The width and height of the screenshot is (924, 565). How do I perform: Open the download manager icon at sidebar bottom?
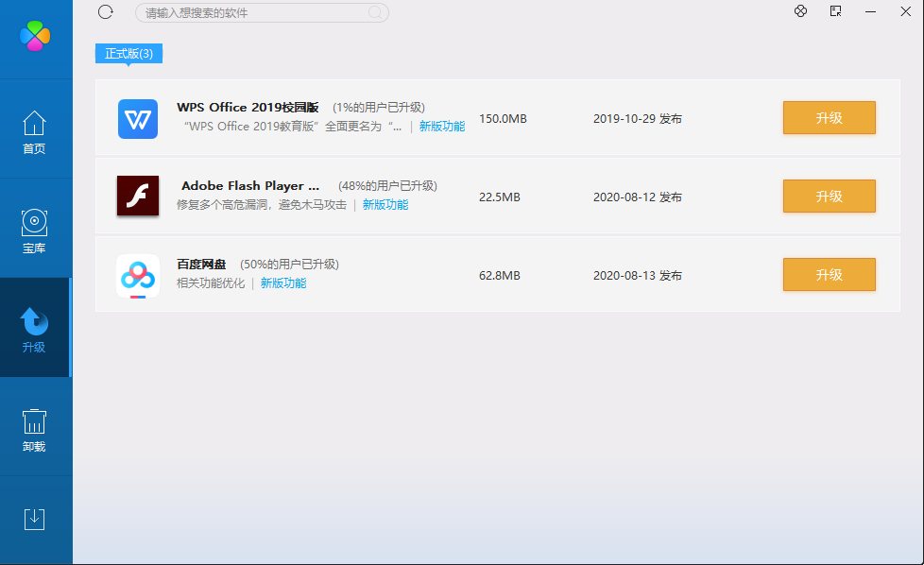(x=34, y=519)
